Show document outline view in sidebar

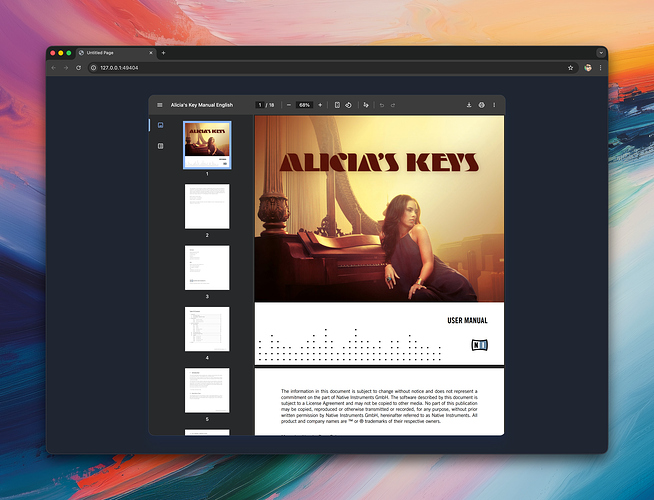pos(161,146)
